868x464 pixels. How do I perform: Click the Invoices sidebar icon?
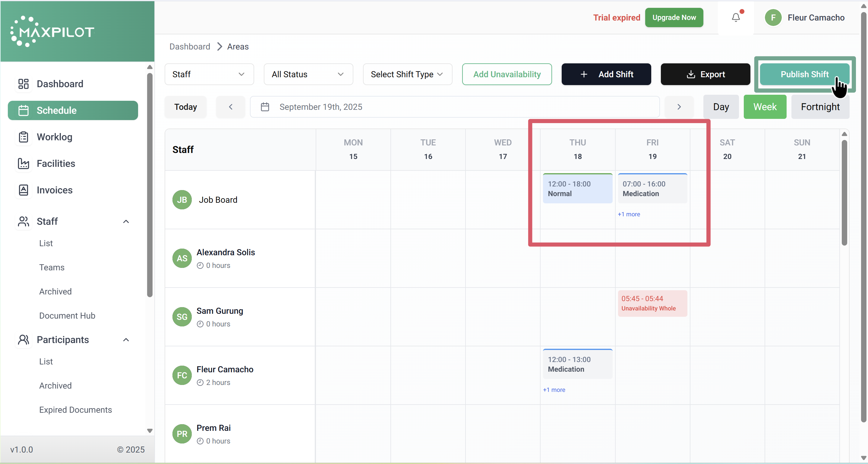[x=23, y=190]
